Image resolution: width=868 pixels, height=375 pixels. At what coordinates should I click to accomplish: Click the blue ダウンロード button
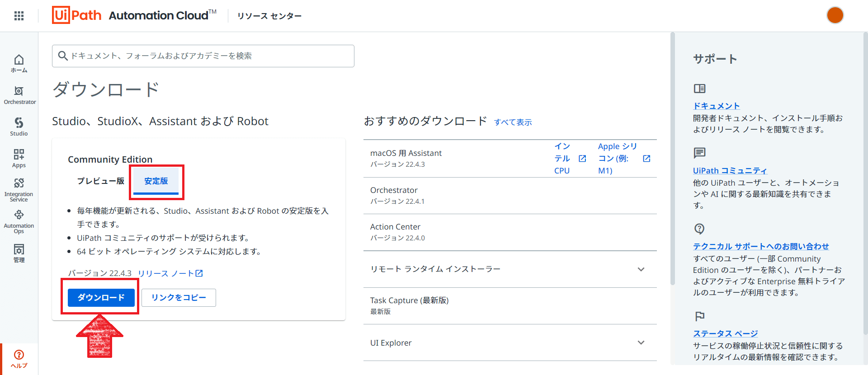coord(101,298)
